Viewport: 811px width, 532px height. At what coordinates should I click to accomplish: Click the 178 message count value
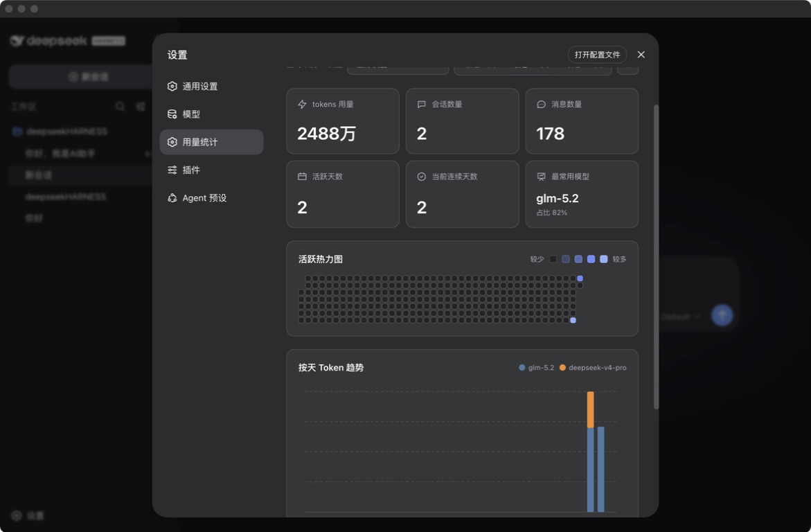(x=551, y=134)
